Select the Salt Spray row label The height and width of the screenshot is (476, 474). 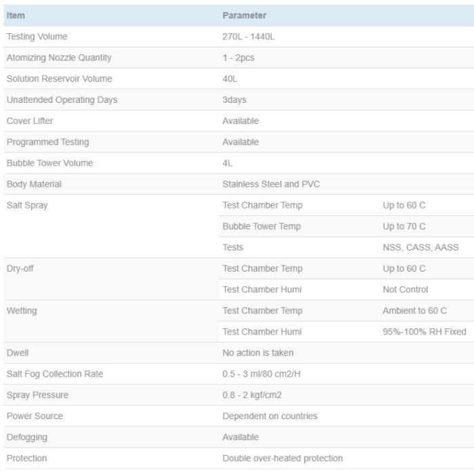click(27, 204)
